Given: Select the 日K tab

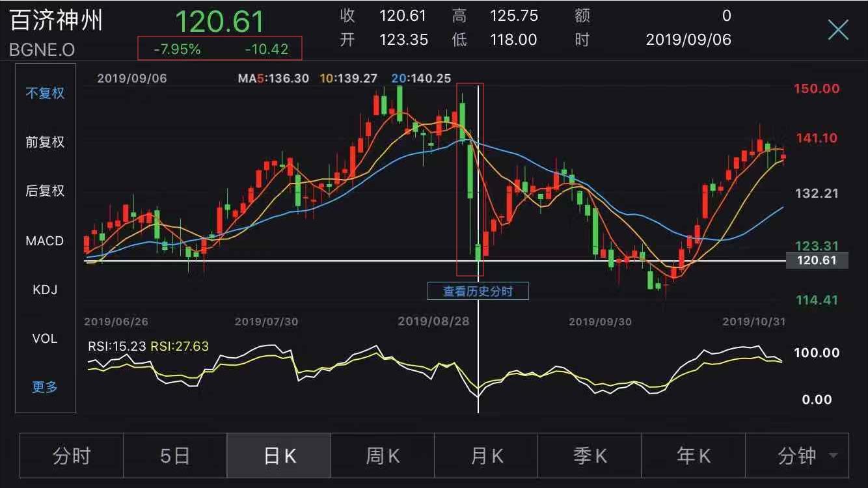Looking at the screenshot, I should [279, 455].
